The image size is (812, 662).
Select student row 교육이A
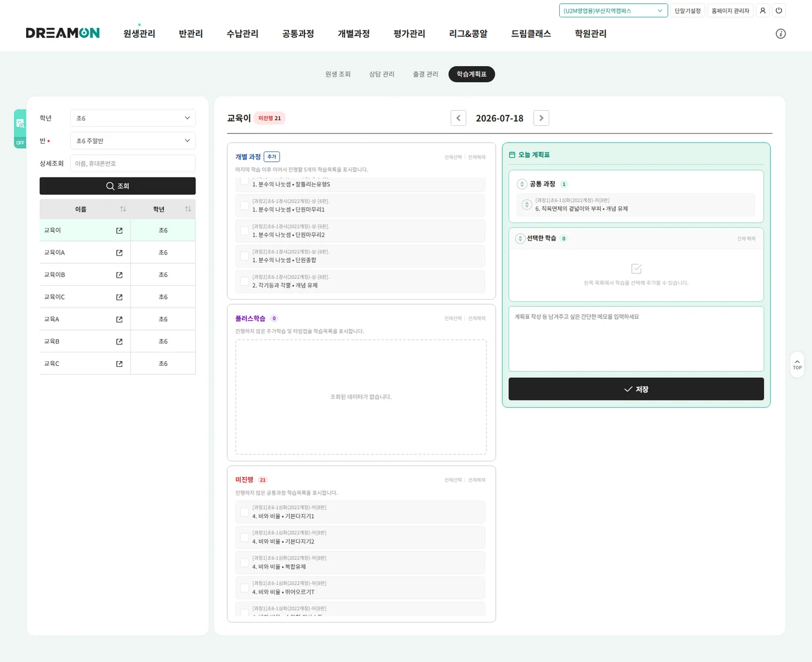tap(117, 253)
